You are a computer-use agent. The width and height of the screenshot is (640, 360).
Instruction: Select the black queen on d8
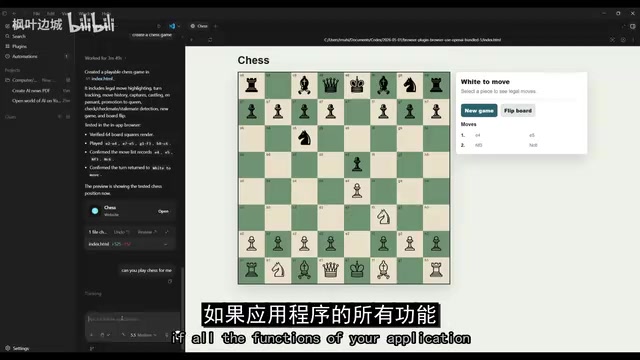(331, 85)
